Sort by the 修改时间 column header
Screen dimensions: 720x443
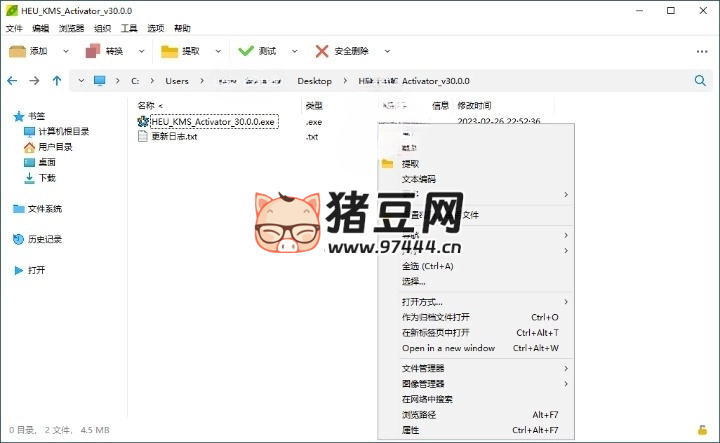474,106
